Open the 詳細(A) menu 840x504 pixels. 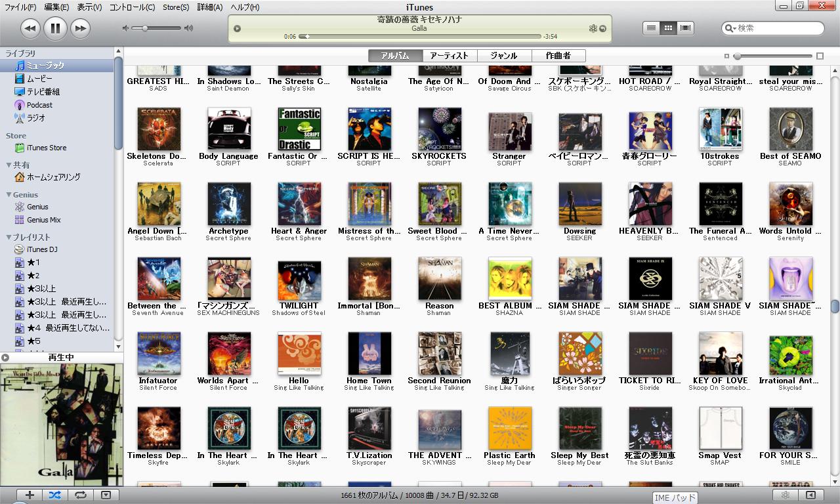click(210, 7)
